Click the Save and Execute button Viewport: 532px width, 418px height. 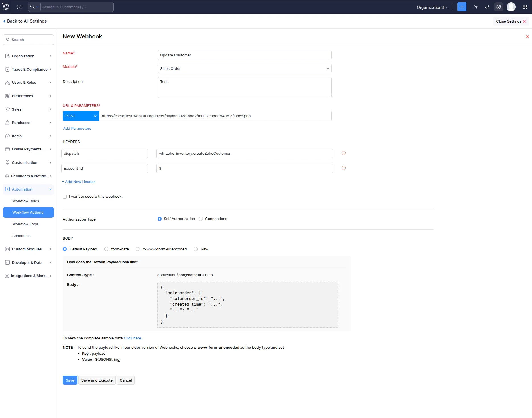(x=97, y=380)
